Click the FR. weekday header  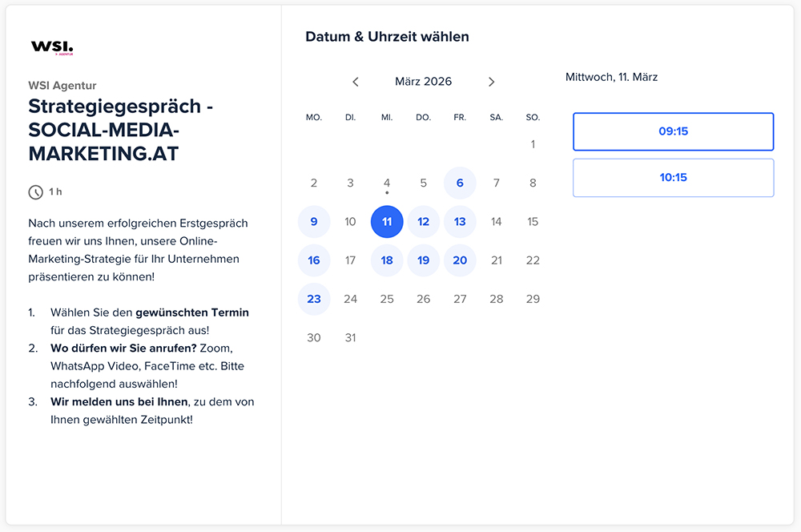click(460, 118)
